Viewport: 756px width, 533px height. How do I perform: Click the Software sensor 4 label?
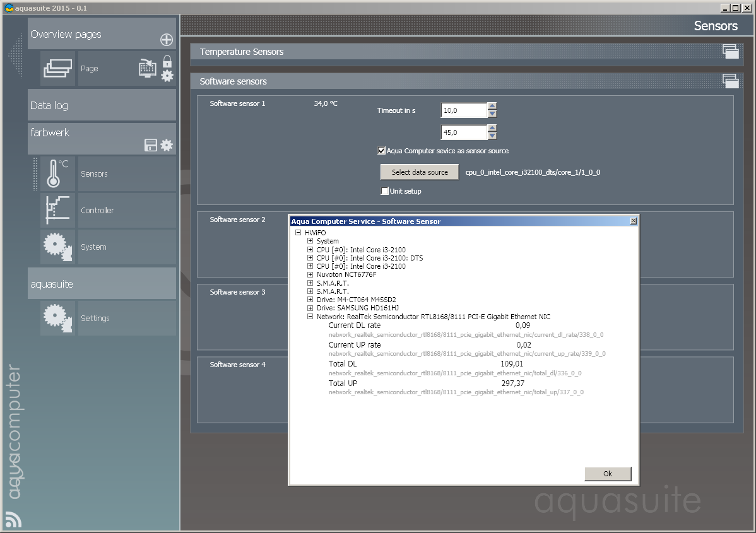pos(237,365)
